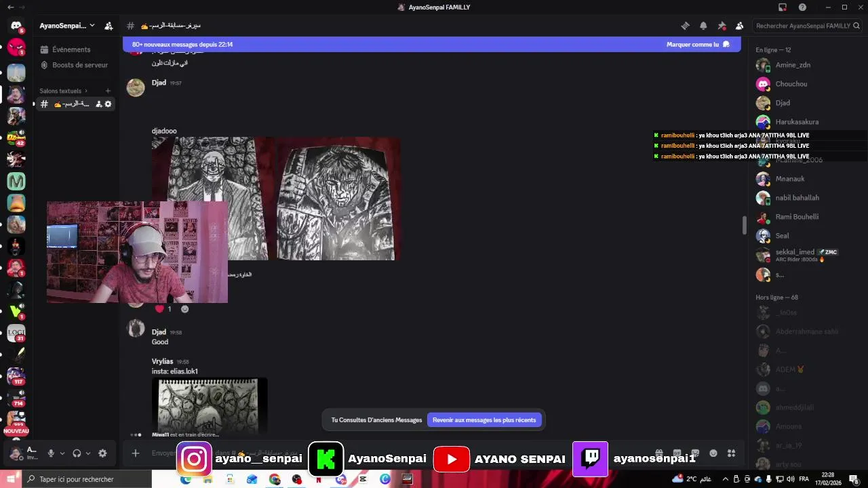Screen dimensions: 868x488
Task: Add channel plus next to Salons textuels
Action: [108, 91]
